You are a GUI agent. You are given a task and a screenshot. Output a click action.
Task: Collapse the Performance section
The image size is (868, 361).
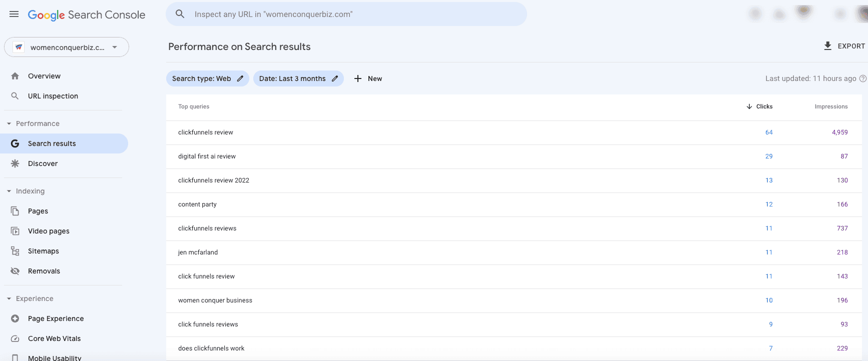pos(9,123)
